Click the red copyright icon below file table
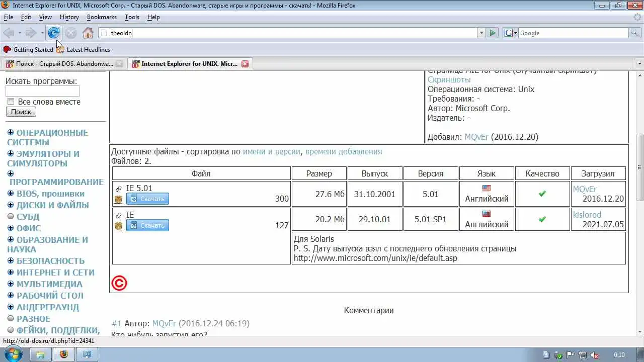 tap(119, 283)
